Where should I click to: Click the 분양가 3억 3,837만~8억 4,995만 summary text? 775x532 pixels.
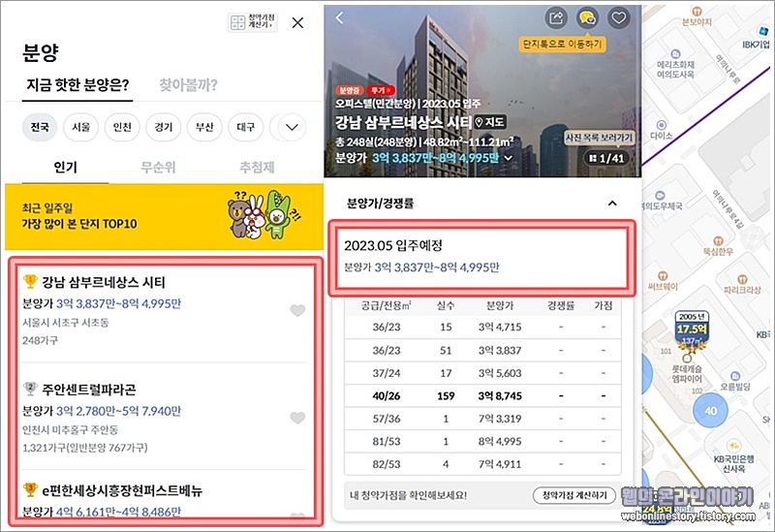[421, 267]
